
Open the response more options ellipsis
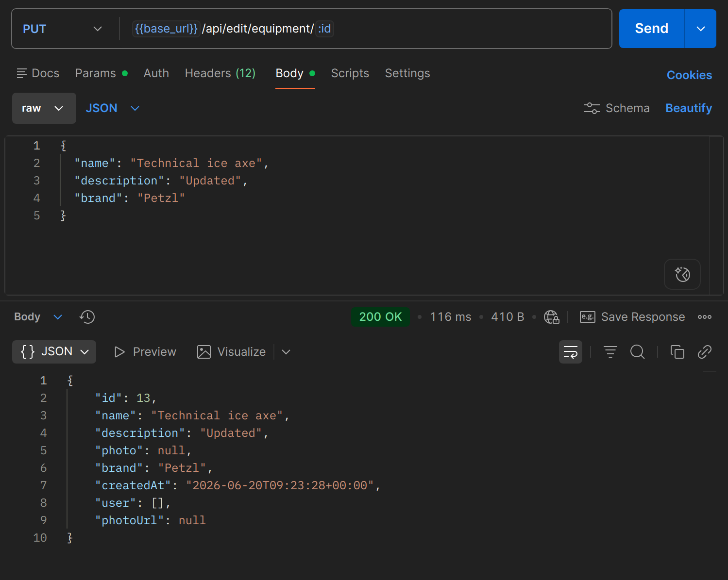704,317
